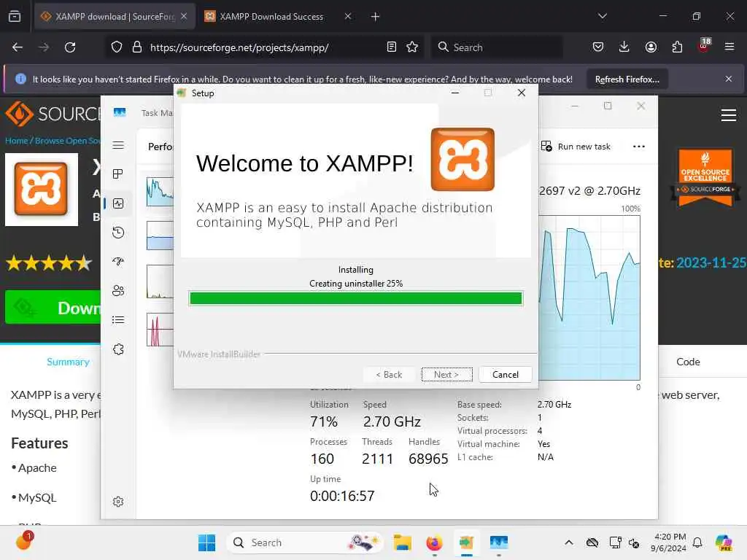Open Task Manager settings gear
Image resolution: width=747 pixels, height=560 pixels.
[118, 502]
